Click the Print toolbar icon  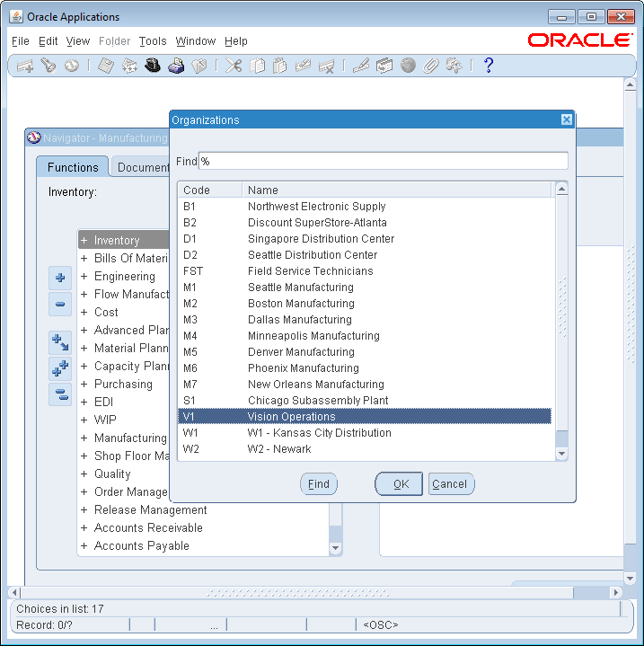tap(176, 66)
